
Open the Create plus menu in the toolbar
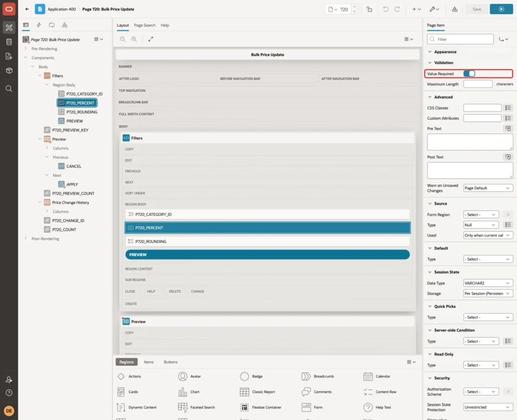tap(416, 9)
